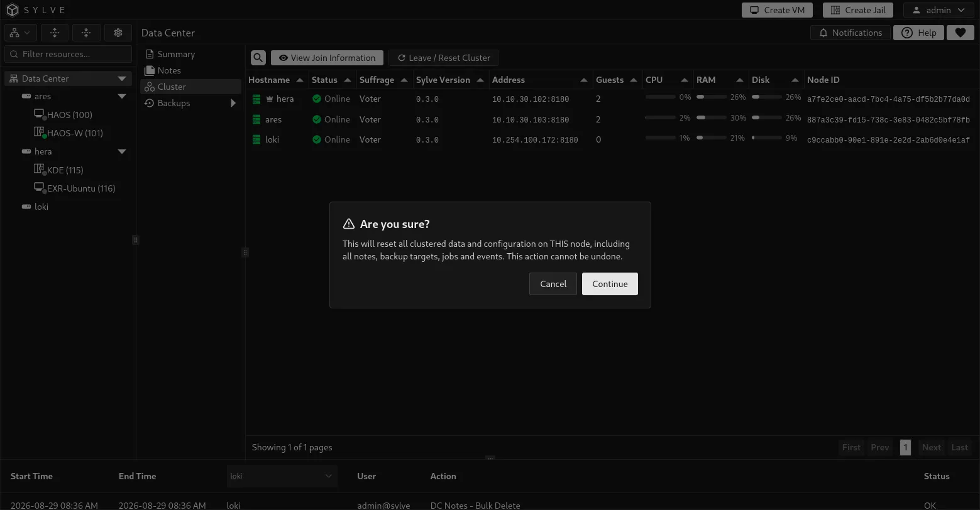Click the crown leader icon beside hera
Image resolution: width=980 pixels, height=510 pixels.
click(x=270, y=99)
